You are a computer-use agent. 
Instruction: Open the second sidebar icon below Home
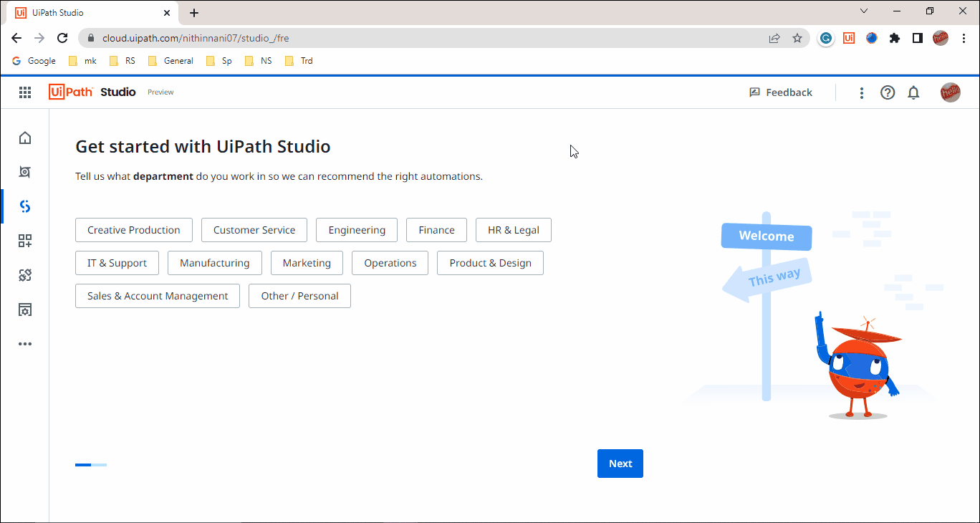(25, 172)
